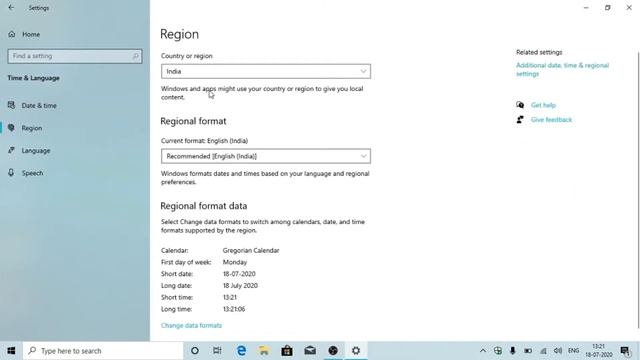Open Task View from the taskbar

217,351
